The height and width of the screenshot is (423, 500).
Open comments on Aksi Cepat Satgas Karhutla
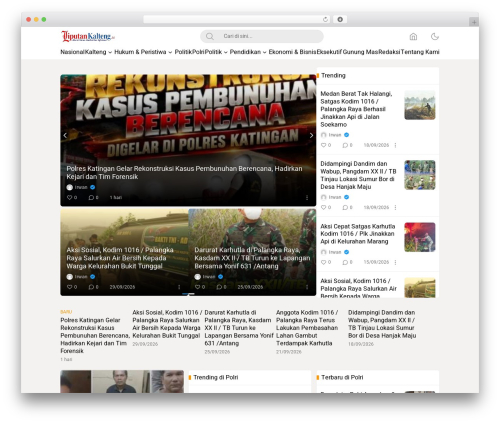(345, 262)
